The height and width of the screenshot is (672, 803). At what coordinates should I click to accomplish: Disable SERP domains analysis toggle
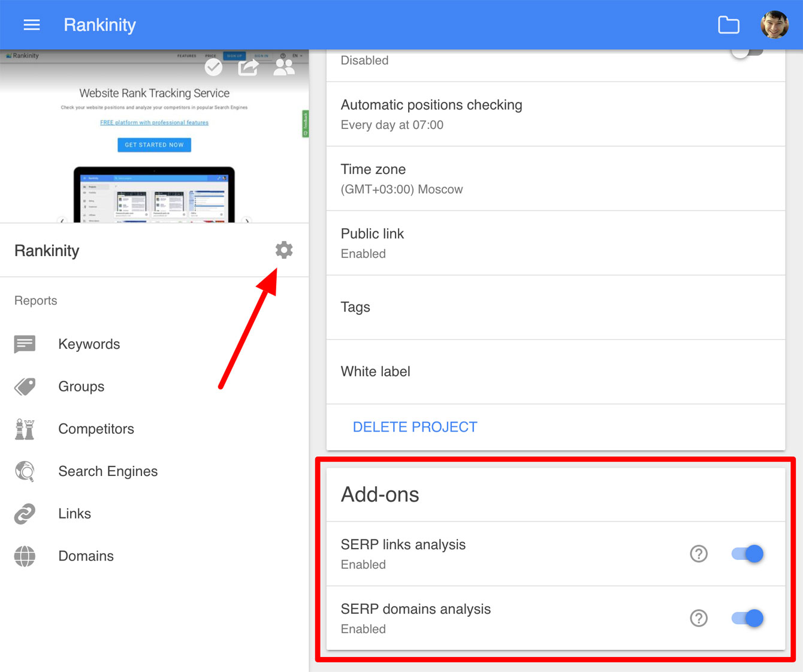tap(747, 618)
